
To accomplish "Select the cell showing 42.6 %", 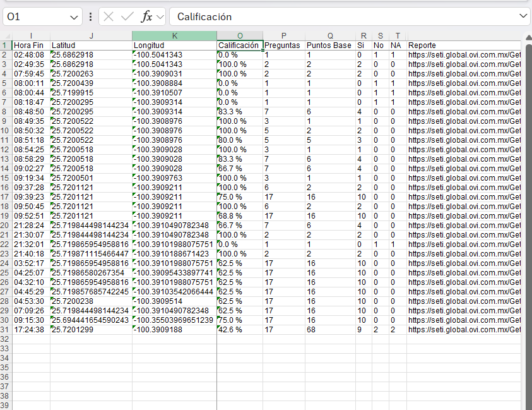I will coord(239,329).
